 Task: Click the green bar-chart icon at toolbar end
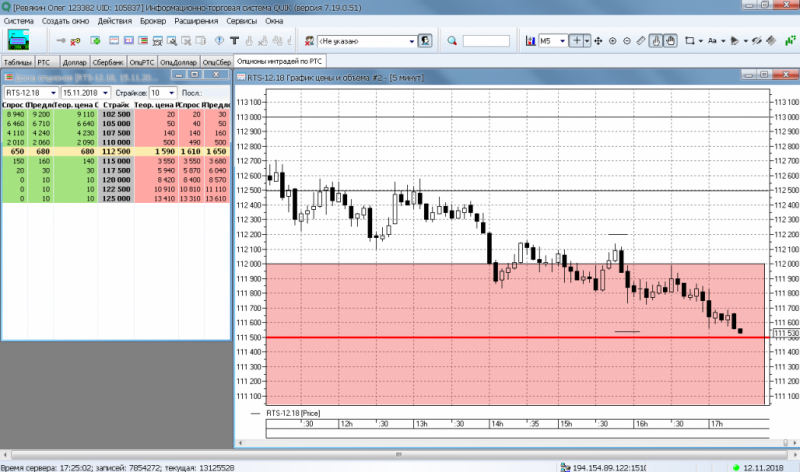[790, 40]
